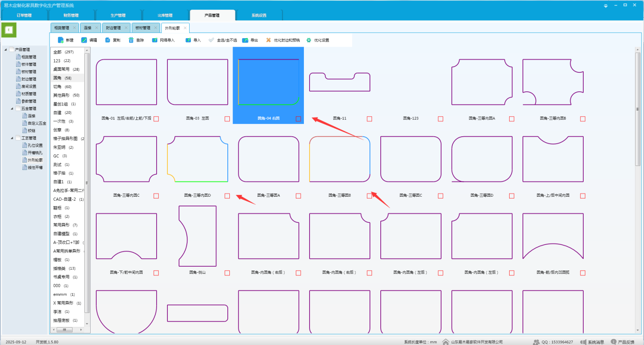Collapse the 五金管理 tree node
Screen dimensions: 644x345
click(12, 109)
